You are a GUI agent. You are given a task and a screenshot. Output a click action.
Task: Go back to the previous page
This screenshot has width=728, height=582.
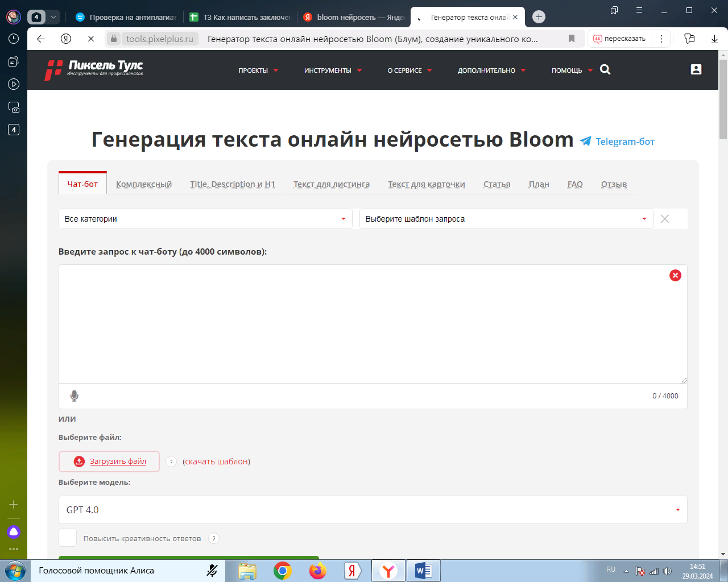point(41,39)
